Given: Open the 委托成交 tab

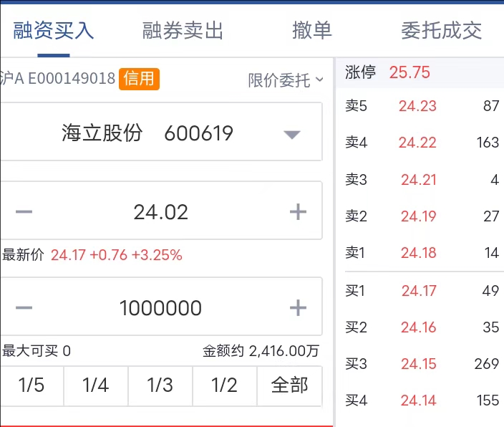Looking at the screenshot, I should pyautogui.click(x=441, y=31).
